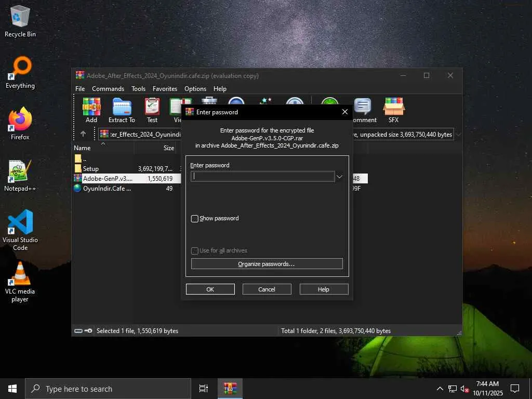Open Task View from the taskbar
Viewport: 532px width, 399px height.
coord(203,389)
